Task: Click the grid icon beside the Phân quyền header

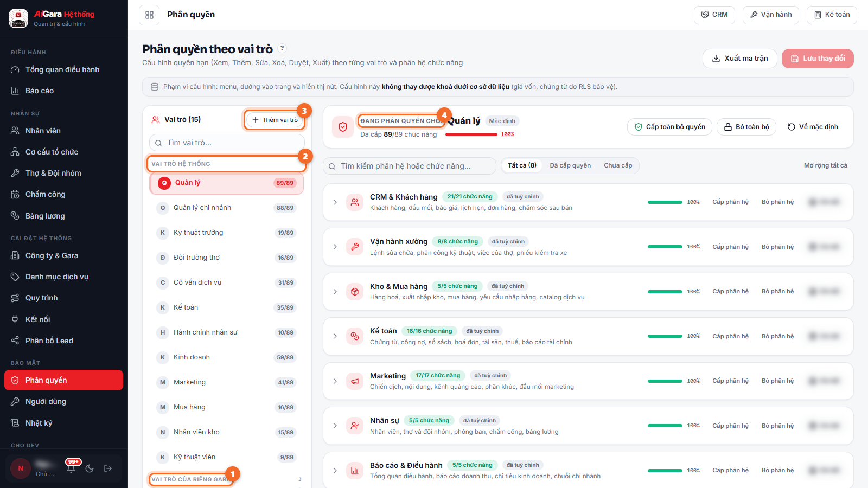Action: click(149, 15)
